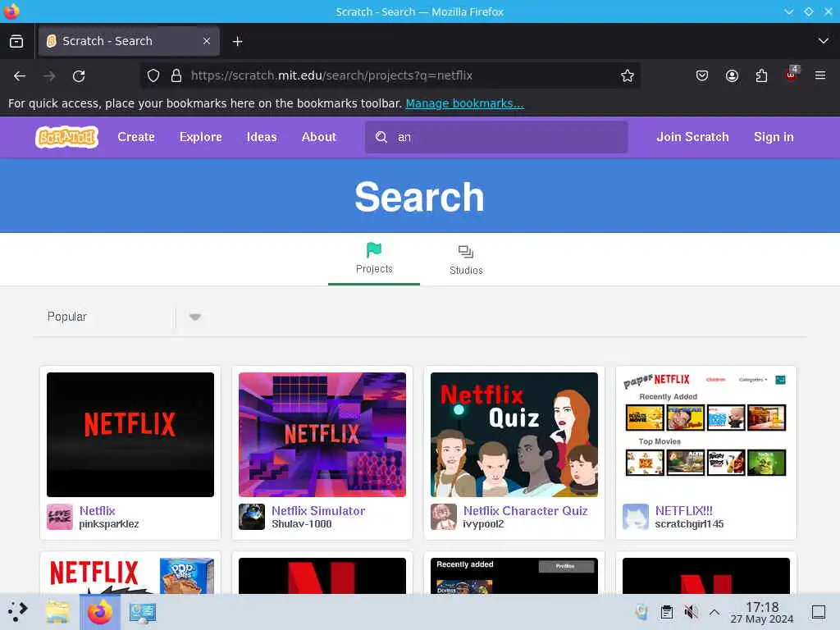
Task: Expand hidden system tray icons arrow
Action: coord(714,612)
